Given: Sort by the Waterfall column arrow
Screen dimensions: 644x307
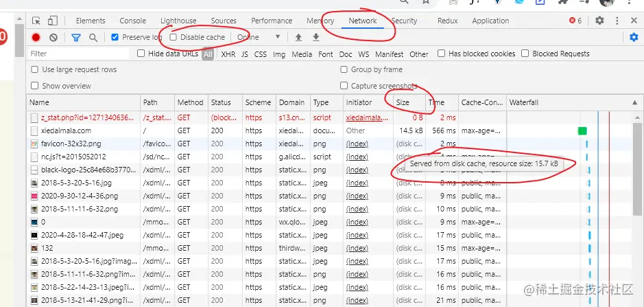Looking at the screenshot, I should coord(635,102).
